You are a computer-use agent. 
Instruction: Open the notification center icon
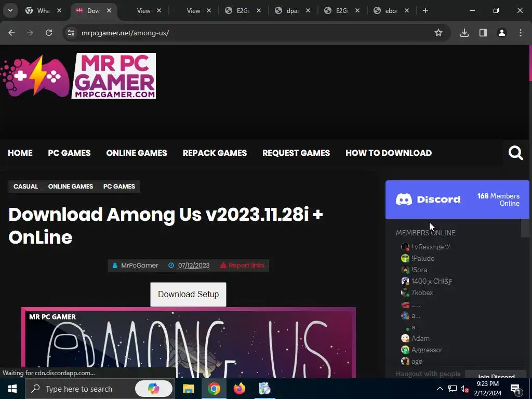point(515,389)
